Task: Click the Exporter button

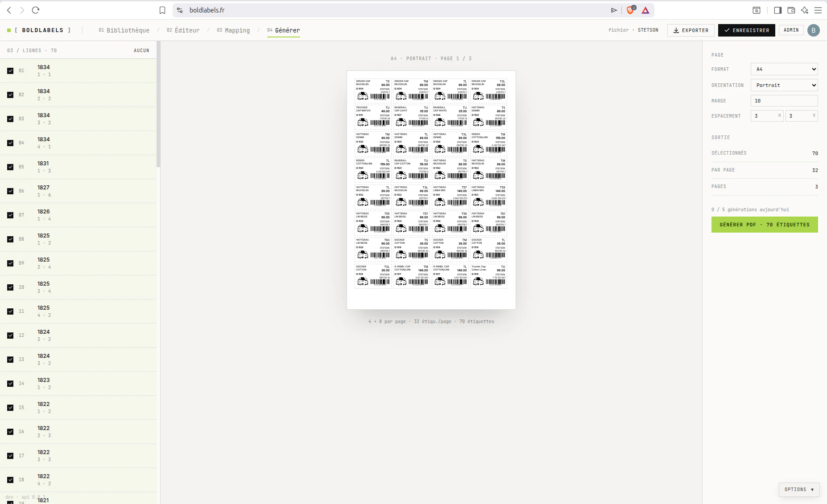Action: click(x=691, y=30)
